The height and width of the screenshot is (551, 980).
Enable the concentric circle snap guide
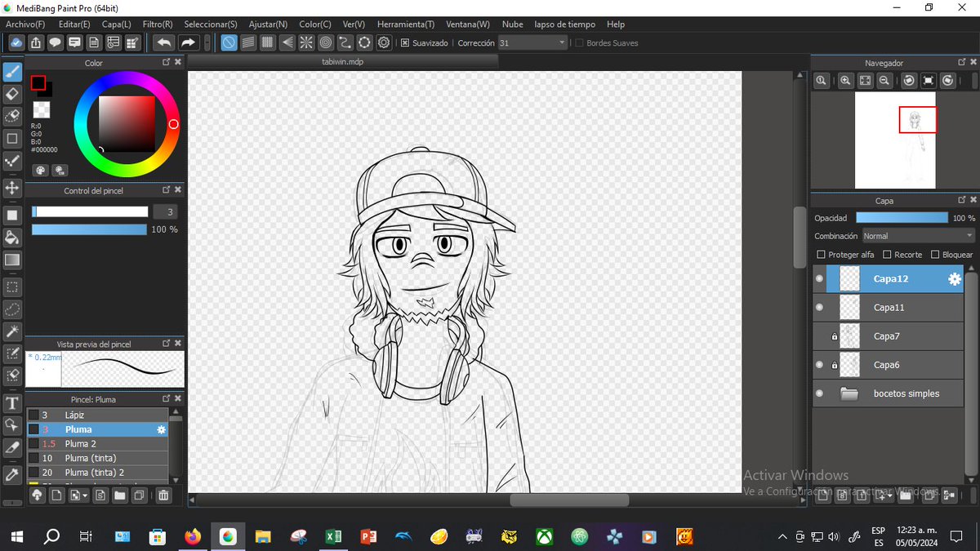pos(326,42)
